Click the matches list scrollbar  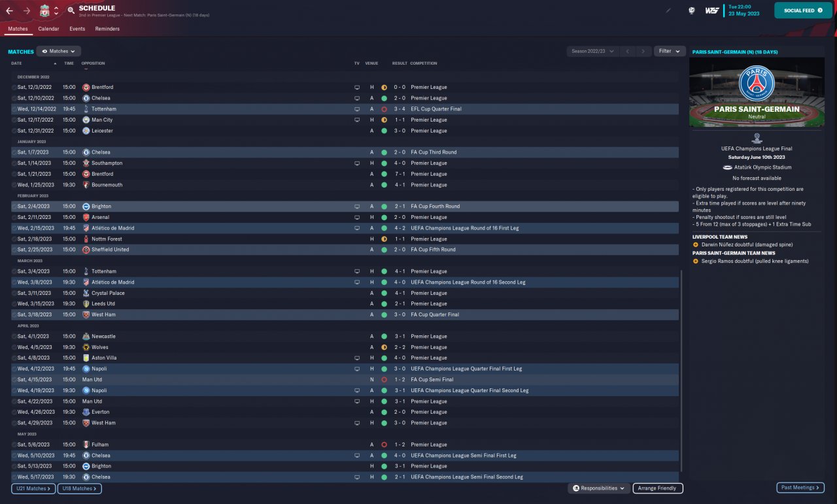tap(681, 369)
